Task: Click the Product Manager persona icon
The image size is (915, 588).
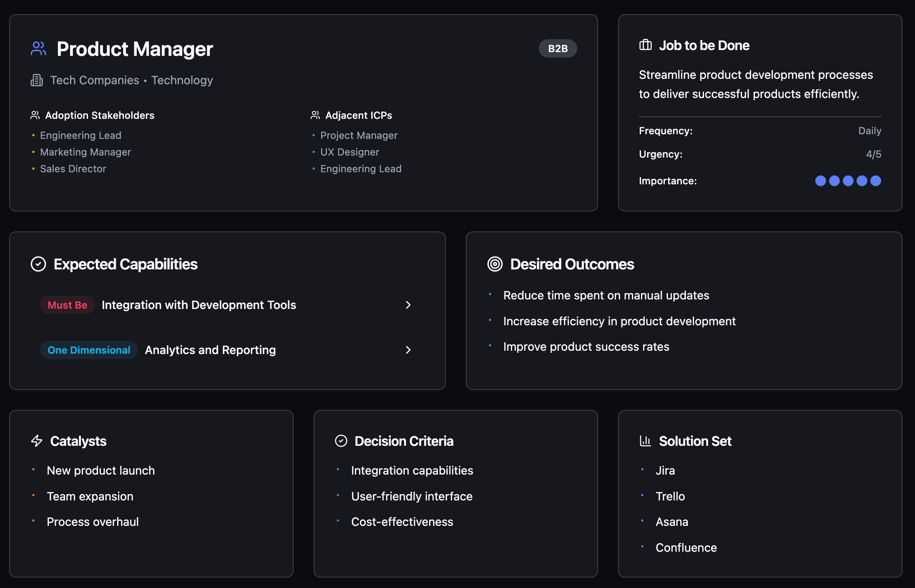Action: (38, 48)
